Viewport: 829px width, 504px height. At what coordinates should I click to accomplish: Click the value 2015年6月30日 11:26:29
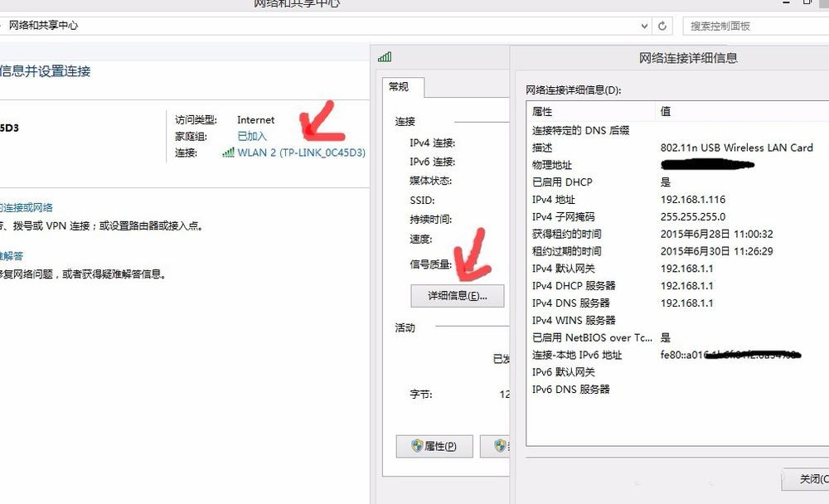[x=716, y=251]
